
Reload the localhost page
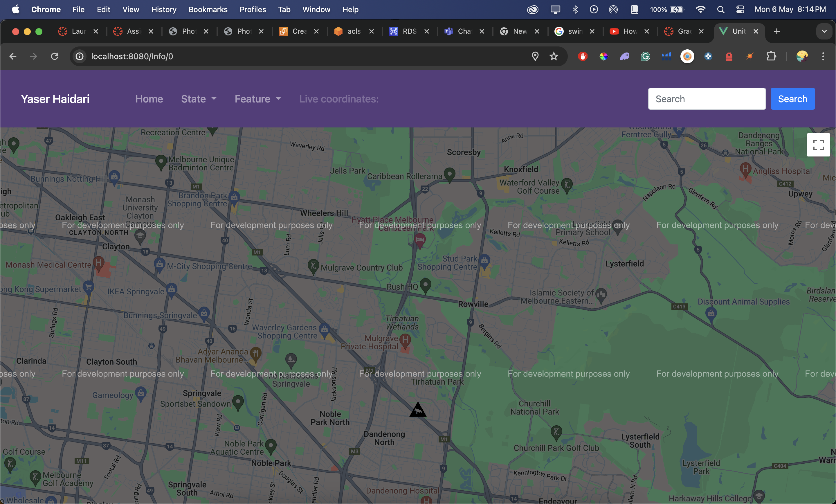tap(55, 56)
